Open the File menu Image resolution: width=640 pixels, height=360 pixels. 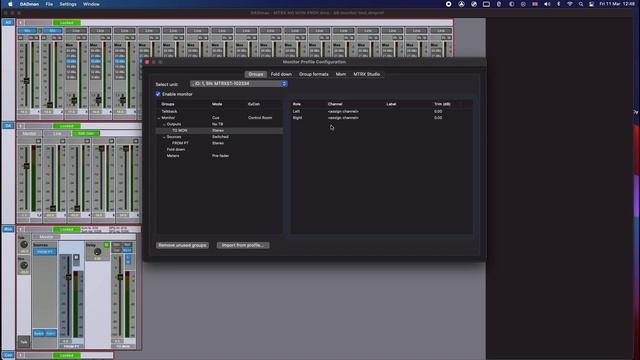[49, 4]
